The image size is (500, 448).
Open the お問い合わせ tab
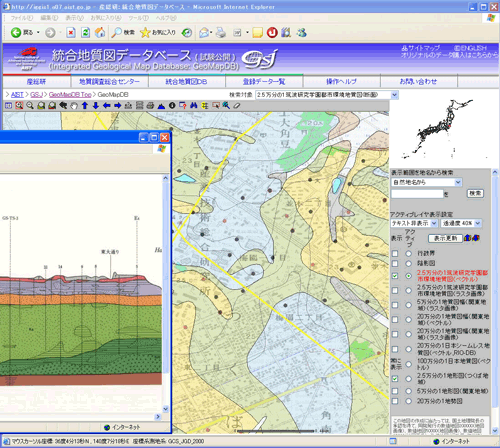pyautogui.click(x=418, y=81)
